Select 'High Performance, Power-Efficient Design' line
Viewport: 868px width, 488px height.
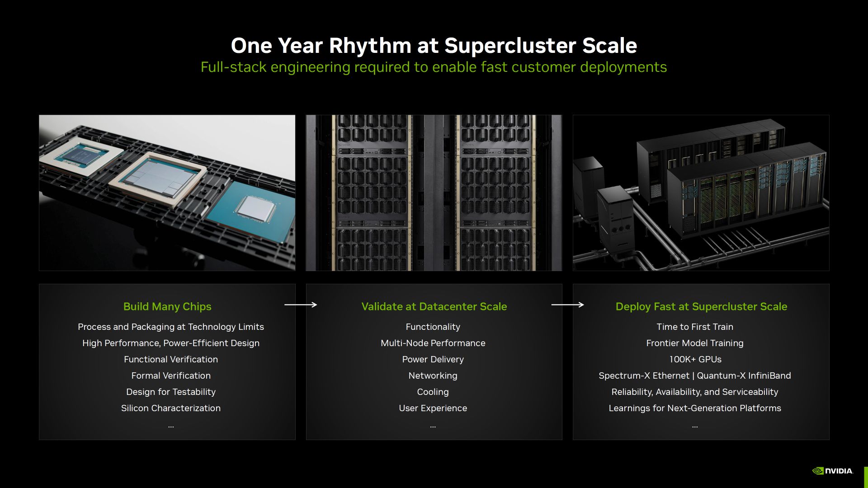point(171,343)
